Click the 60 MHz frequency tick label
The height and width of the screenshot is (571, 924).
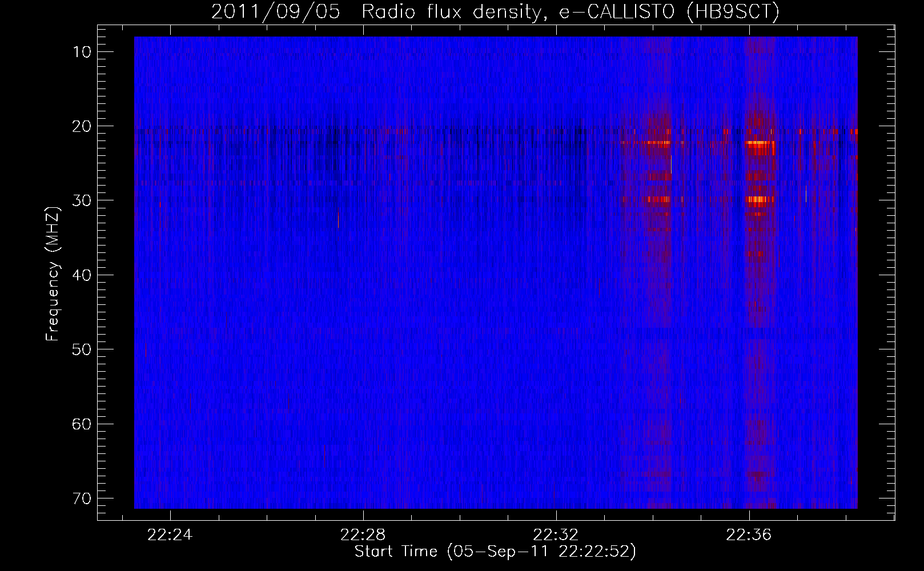point(82,424)
